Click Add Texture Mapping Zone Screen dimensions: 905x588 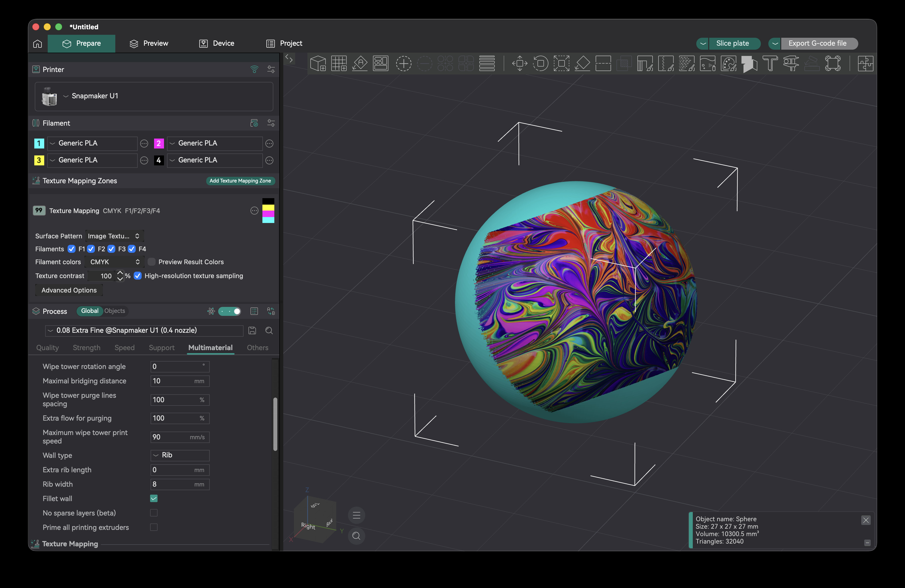click(x=240, y=181)
